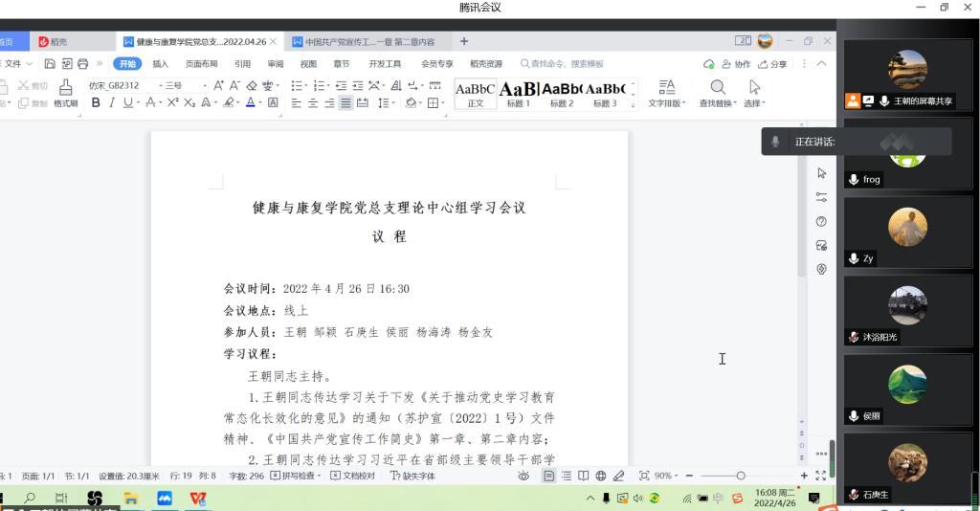
Task: Open the 插入 (Insert) ribbon tab
Action: 160,64
